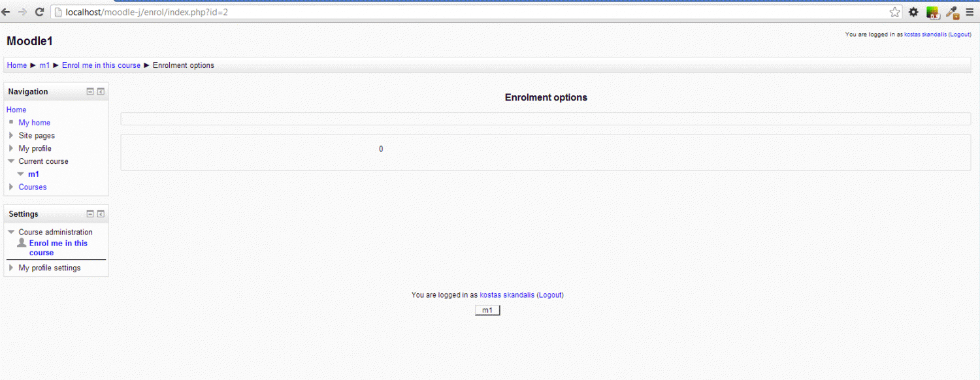The image size is (980, 380).
Task: Open the Chrome menu hamburger icon
Action: click(x=971, y=12)
